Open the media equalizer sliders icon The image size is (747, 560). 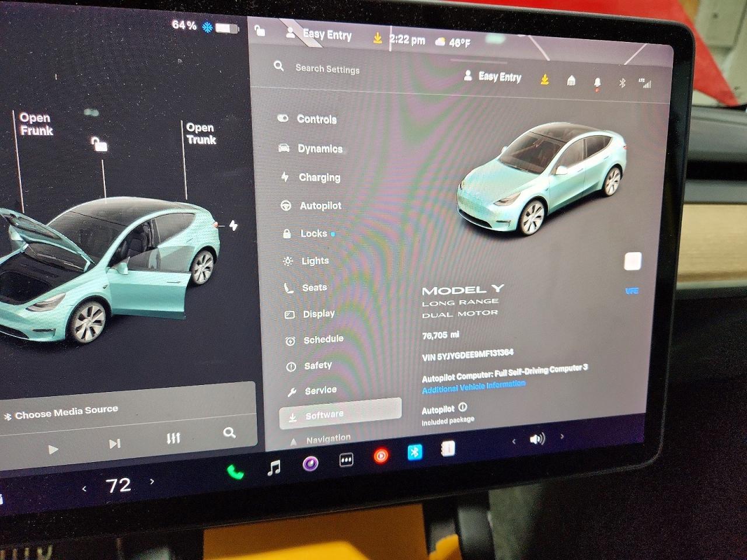173,438
